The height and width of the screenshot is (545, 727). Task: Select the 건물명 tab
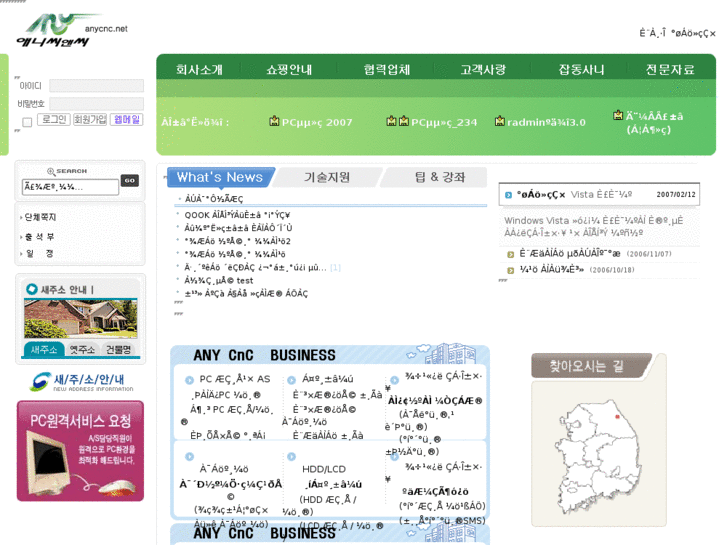119,349
